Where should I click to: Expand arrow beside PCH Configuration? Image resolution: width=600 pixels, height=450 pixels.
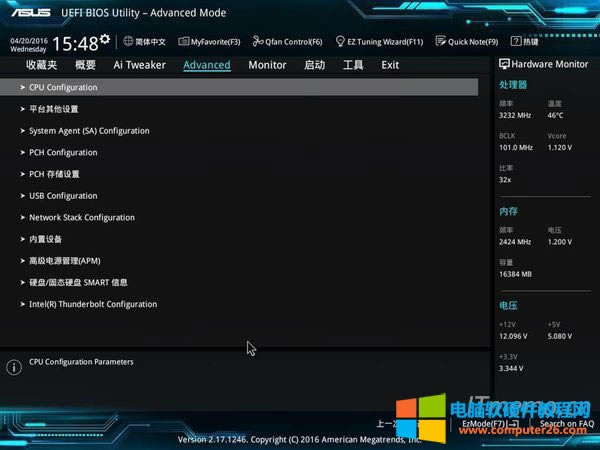tap(23, 152)
